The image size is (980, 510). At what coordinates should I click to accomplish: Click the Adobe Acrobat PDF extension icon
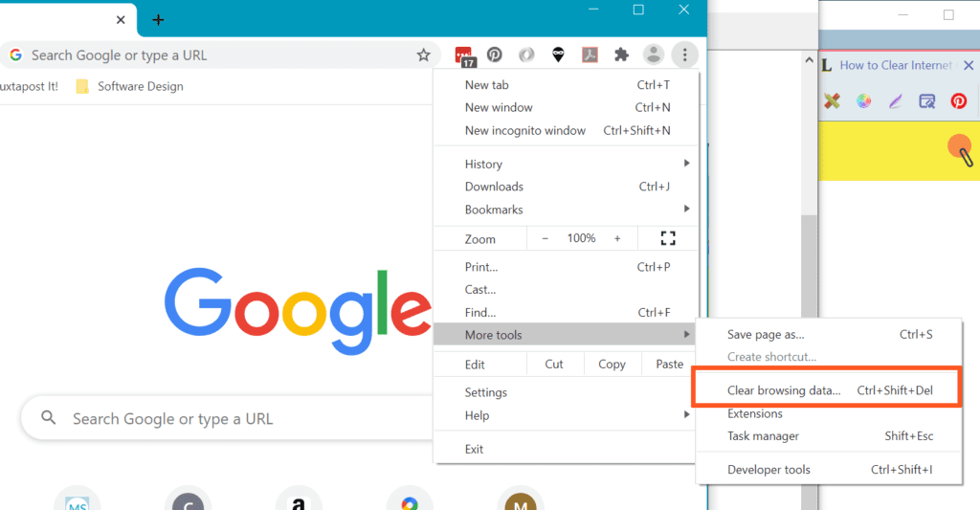[590, 55]
